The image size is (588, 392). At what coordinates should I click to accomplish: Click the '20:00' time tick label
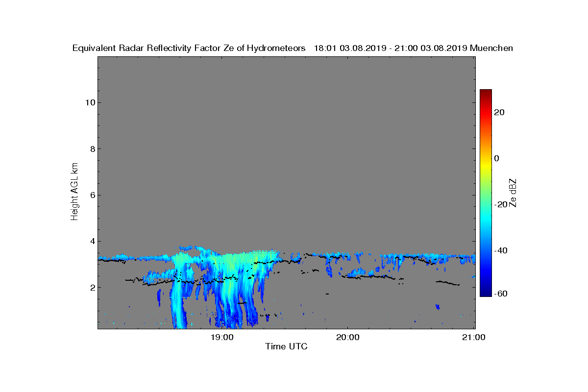[x=348, y=337]
